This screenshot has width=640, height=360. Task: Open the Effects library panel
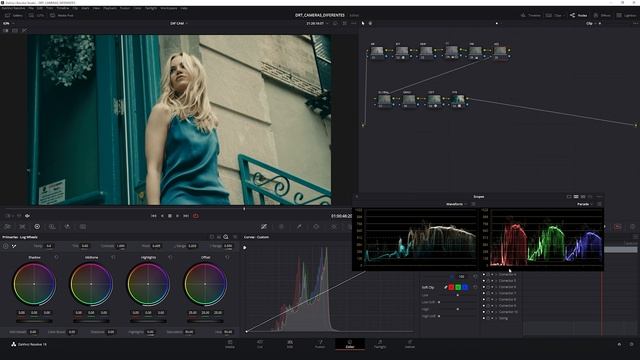602,16
